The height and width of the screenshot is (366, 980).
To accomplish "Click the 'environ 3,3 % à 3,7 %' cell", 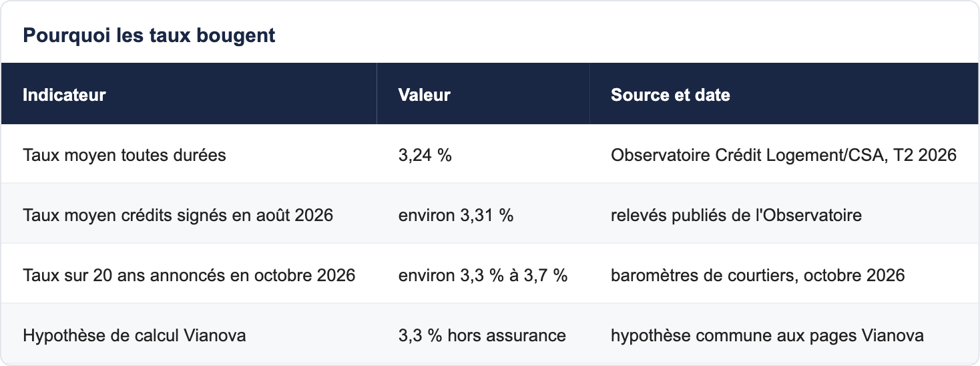I will [x=483, y=275].
